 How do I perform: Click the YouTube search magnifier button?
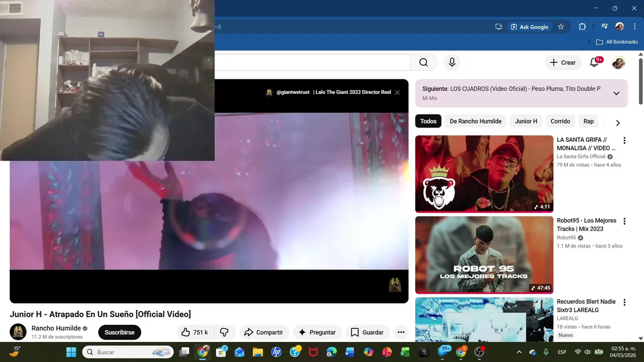pyautogui.click(x=424, y=62)
